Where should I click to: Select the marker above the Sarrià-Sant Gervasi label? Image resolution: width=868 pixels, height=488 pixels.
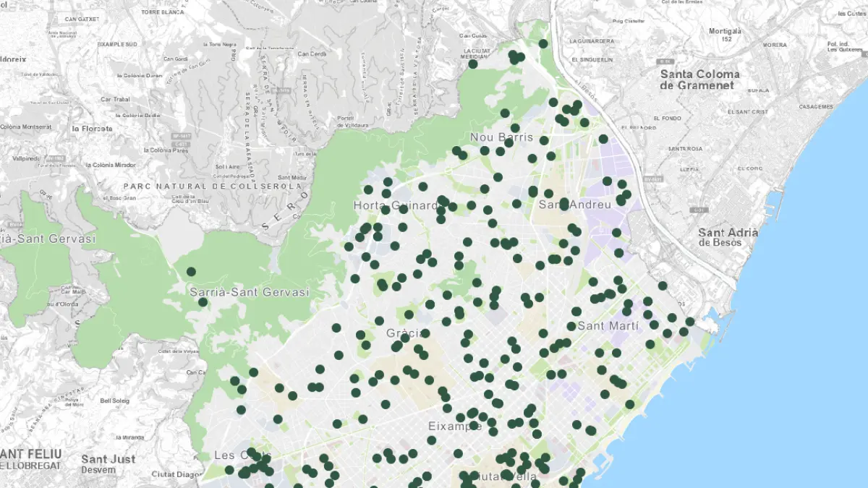tap(191, 272)
